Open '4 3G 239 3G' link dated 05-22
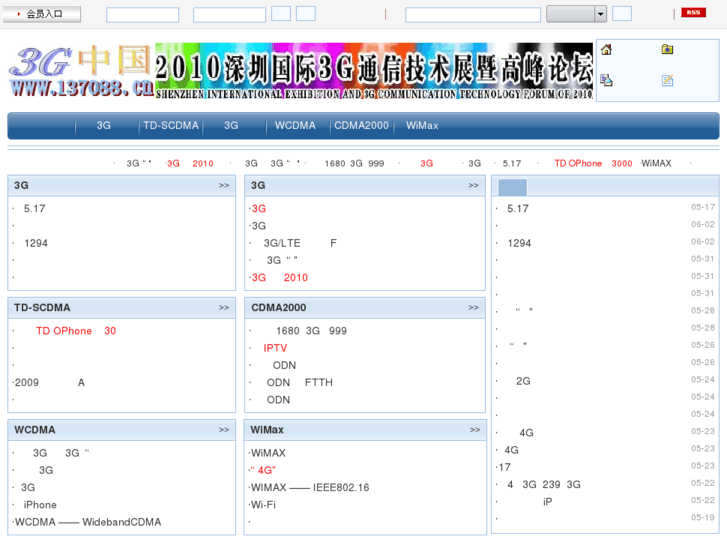 (x=544, y=484)
